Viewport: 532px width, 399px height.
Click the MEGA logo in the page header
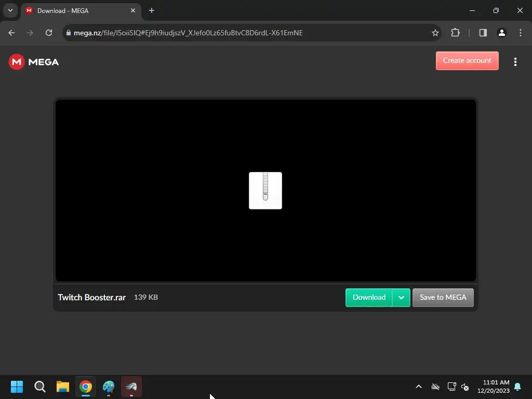(x=34, y=62)
